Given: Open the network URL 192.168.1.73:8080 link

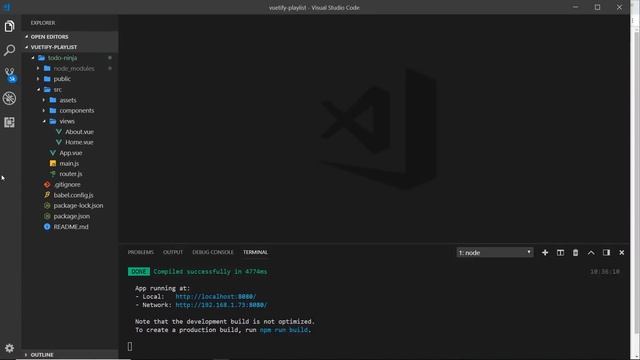Looking at the screenshot, I should click(x=221, y=305).
